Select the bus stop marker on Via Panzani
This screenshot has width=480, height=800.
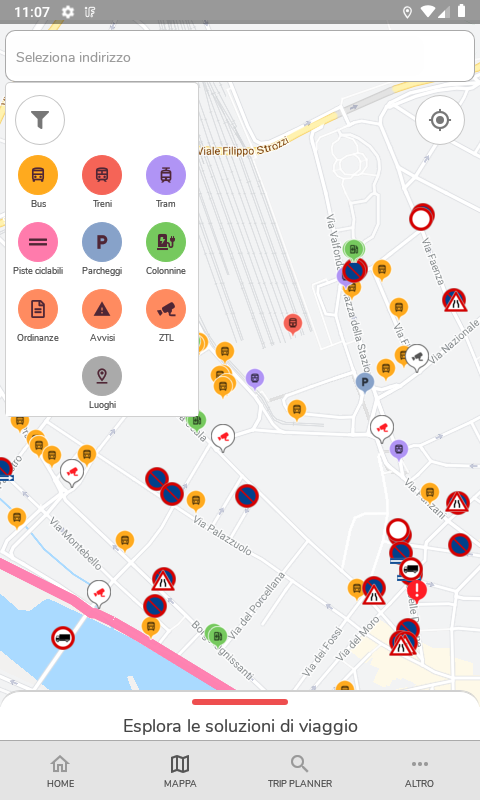pyautogui.click(x=430, y=492)
